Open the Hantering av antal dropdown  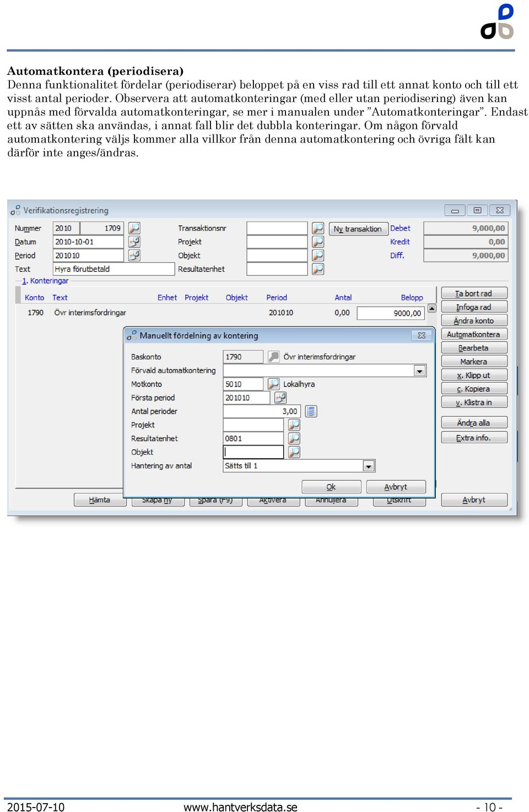tap(369, 466)
